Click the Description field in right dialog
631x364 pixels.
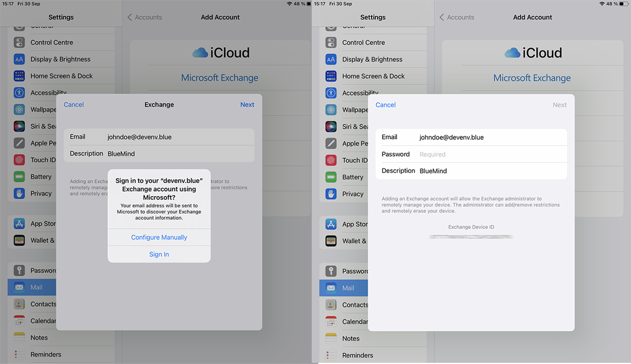point(490,171)
